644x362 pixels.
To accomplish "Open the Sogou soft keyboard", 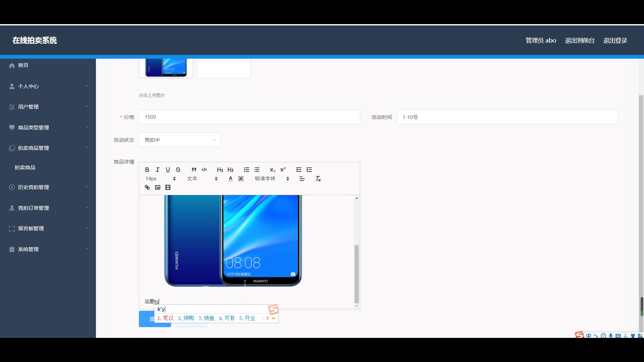I will [x=618, y=336].
